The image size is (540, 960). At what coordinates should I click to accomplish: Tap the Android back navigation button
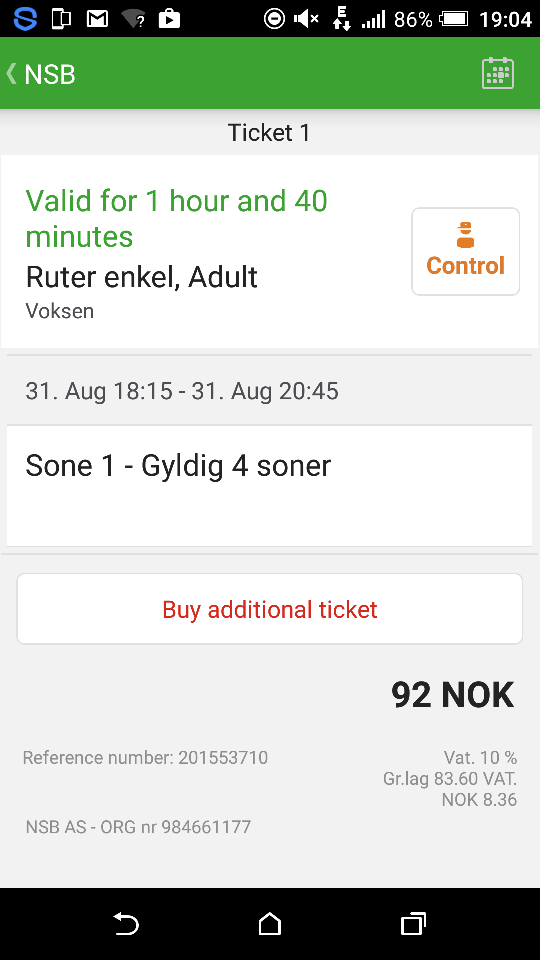click(126, 923)
